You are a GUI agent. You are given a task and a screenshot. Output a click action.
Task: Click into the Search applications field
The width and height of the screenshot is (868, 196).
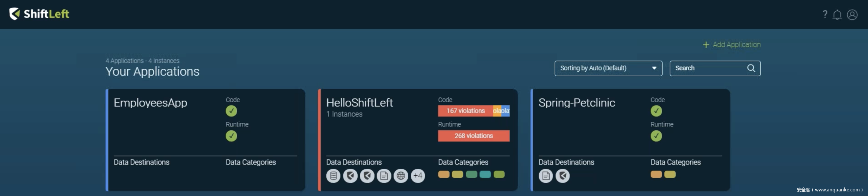pos(715,68)
